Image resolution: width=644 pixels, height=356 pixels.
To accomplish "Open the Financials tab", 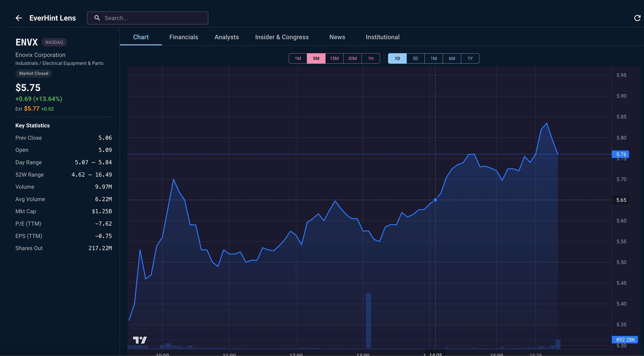I will (184, 37).
